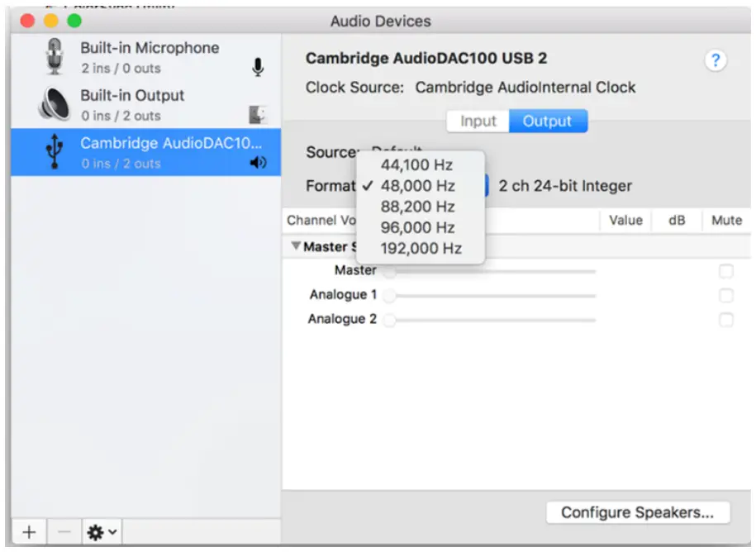Click the sound output speaker indicator icon
The width and height of the screenshot is (756, 552).
[258, 164]
